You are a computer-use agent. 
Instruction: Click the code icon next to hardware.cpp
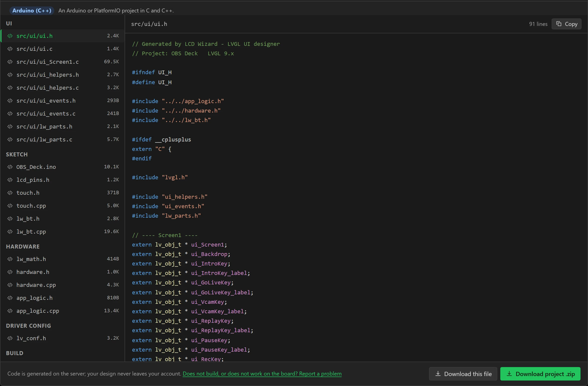10,285
